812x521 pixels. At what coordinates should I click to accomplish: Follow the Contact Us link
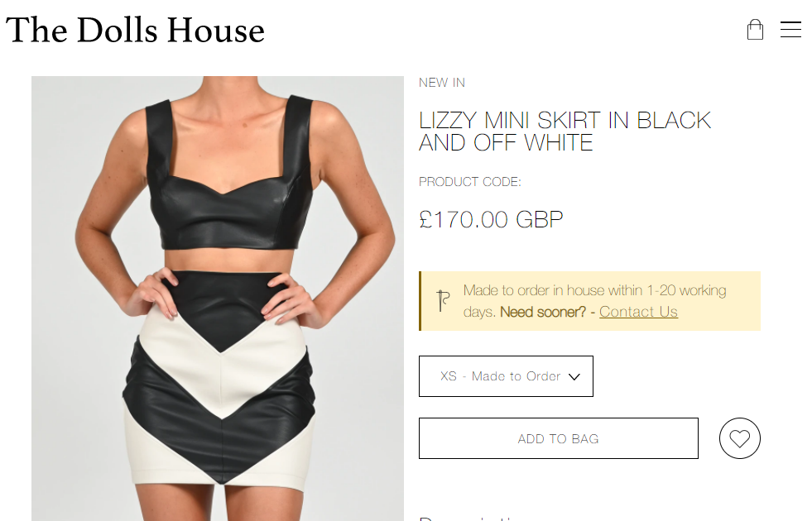[x=638, y=312]
